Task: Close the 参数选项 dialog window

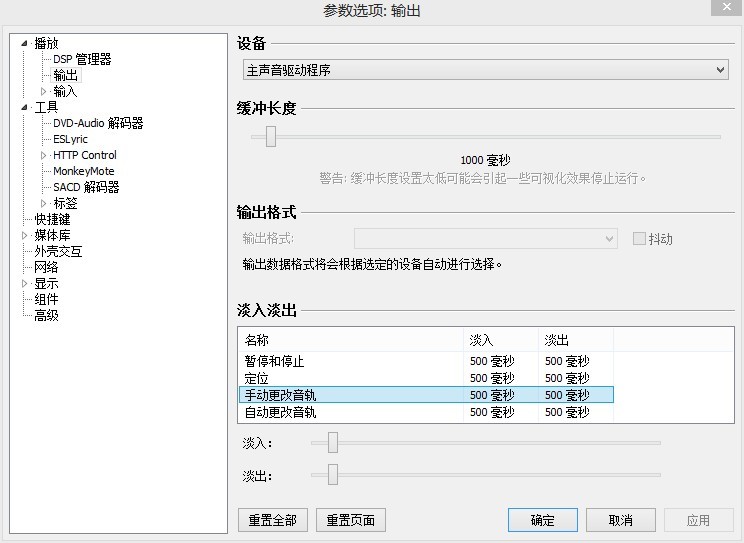Action: pyautogui.click(x=727, y=8)
